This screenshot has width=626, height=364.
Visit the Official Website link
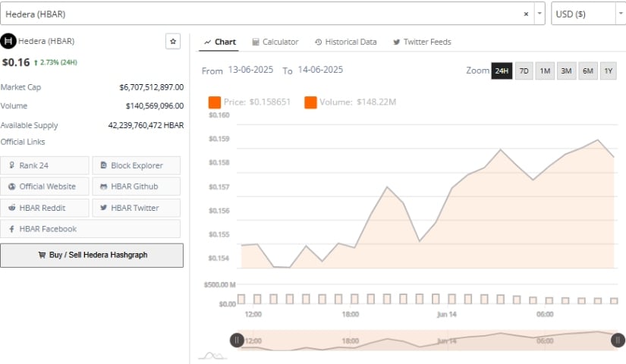click(45, 187)
